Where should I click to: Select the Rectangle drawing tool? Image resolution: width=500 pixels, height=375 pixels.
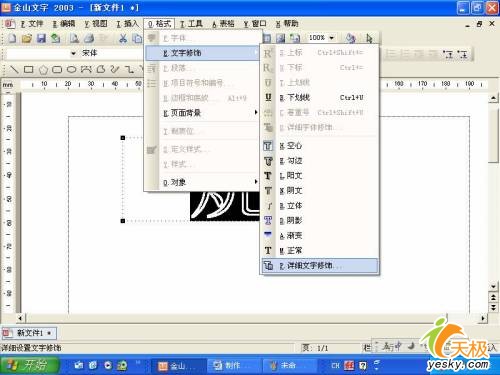(29, 69)
